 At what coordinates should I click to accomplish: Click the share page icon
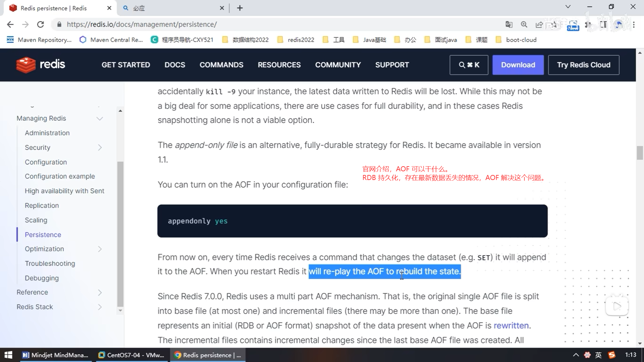[x=539, y=24]
